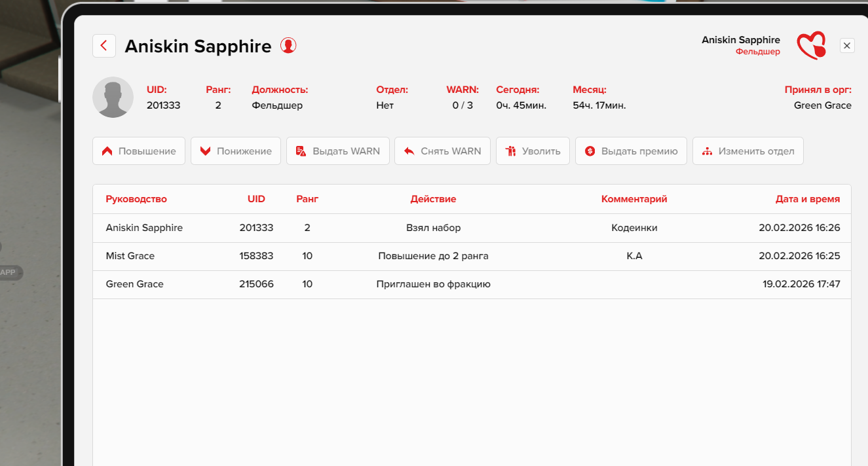The height and width of the screenshot is (466, 868).
Task: Click the Дата и время column header
Action: pyautogui.click(x=807, y=199)
